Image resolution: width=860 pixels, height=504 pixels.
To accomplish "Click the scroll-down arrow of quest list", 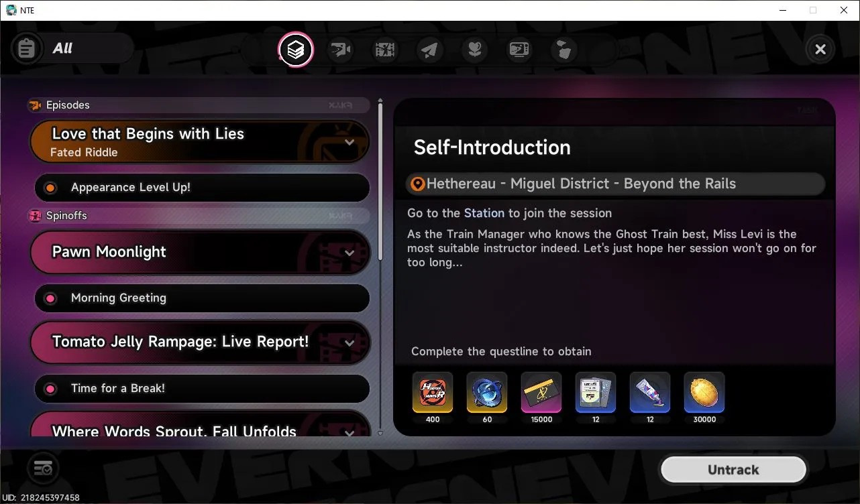I will click(380, 433).
